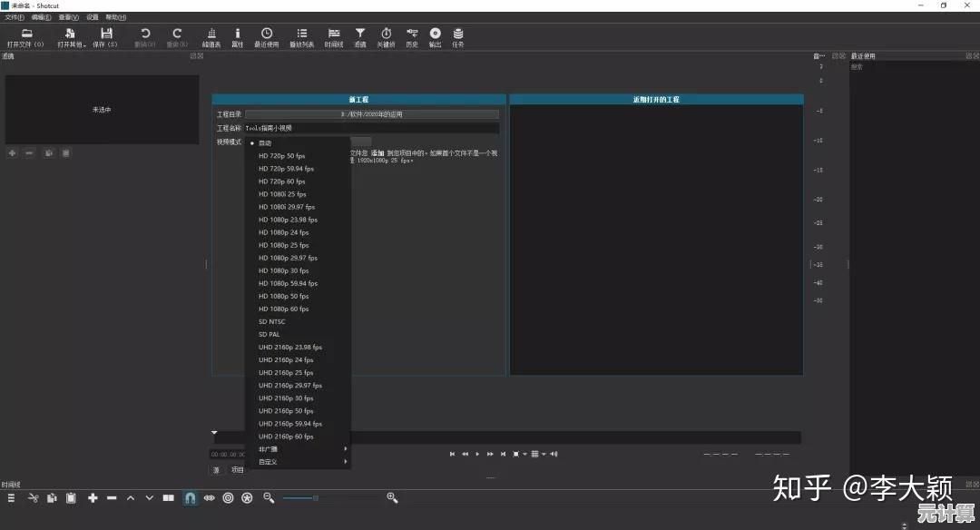980x530 pixels.
Task: Click the timeline scissors split icon
Action: coord(33,497)
